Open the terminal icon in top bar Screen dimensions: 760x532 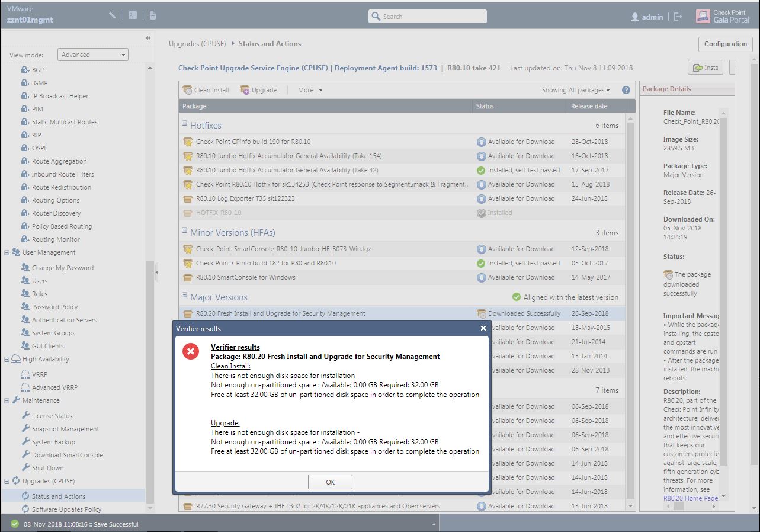tap(133, 16)
